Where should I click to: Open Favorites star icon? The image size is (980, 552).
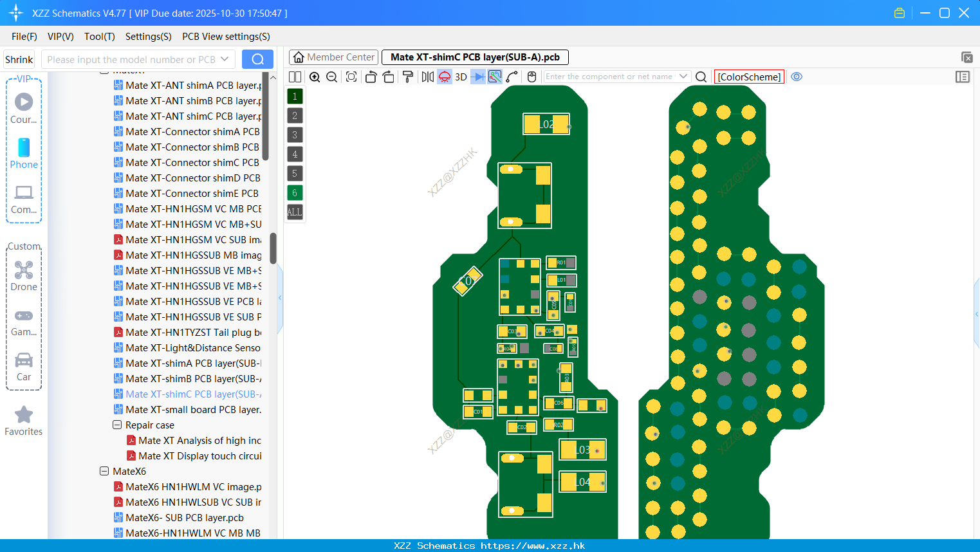coord(24,414)
